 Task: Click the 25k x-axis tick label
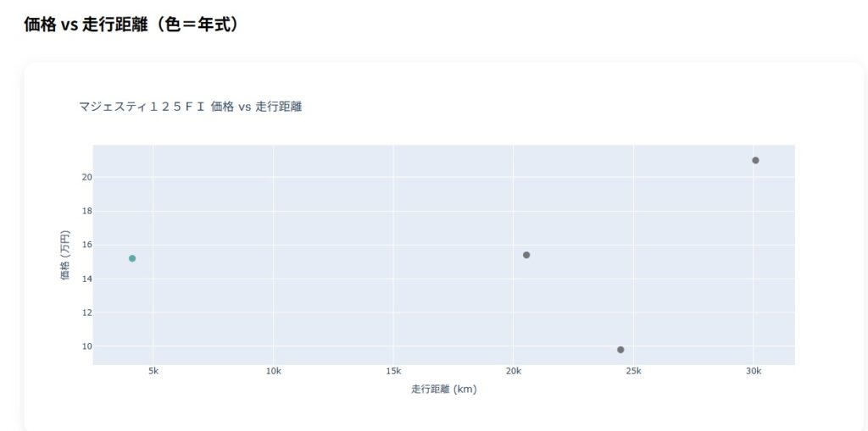click(x=633, y=372)
